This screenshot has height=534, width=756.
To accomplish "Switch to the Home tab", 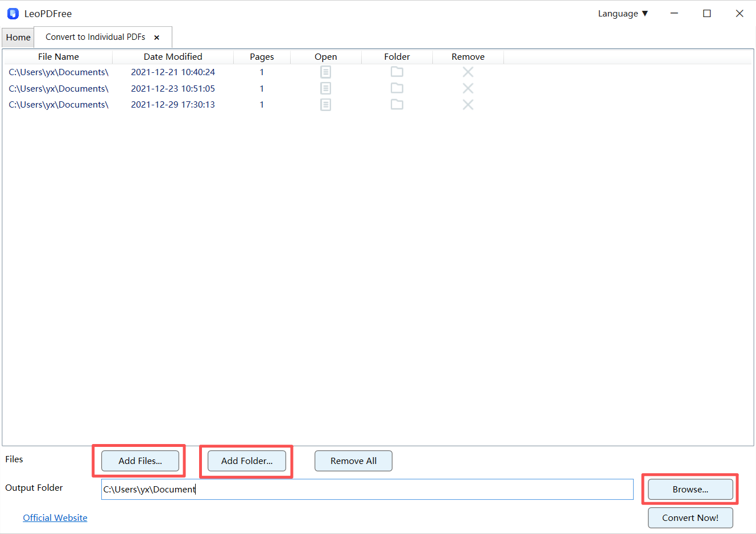I will (x=18, y=38).
